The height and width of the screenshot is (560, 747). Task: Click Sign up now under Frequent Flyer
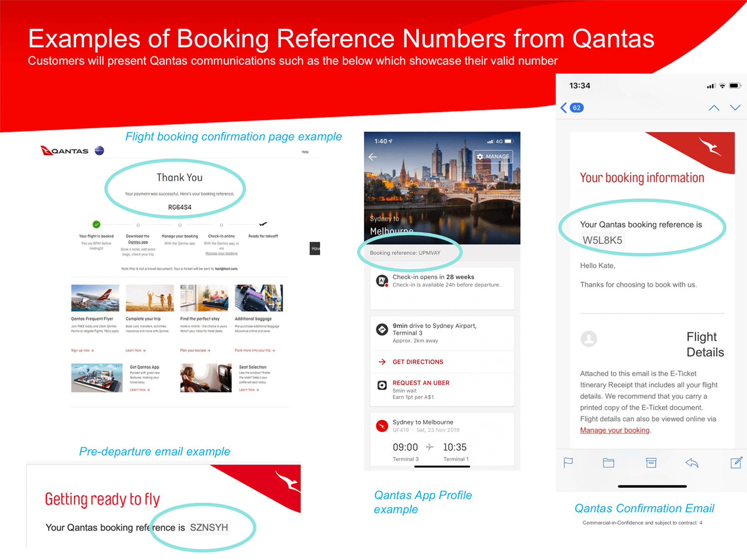[82, 350]
